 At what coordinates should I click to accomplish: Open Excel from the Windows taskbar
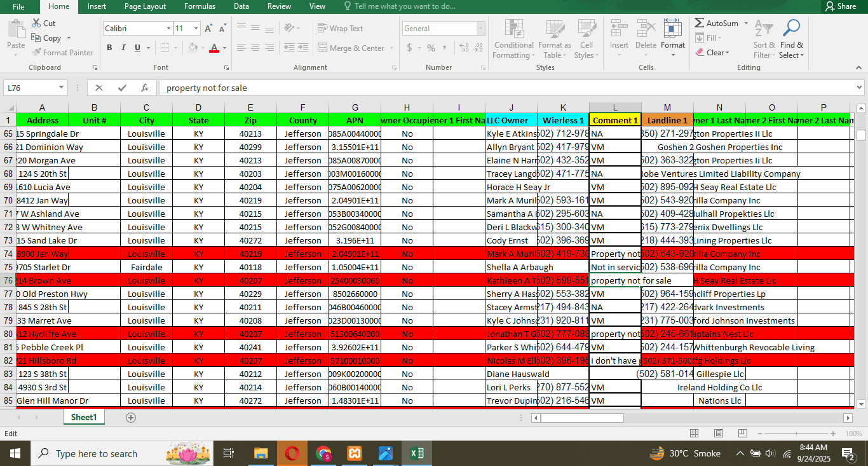click(417, 453)
